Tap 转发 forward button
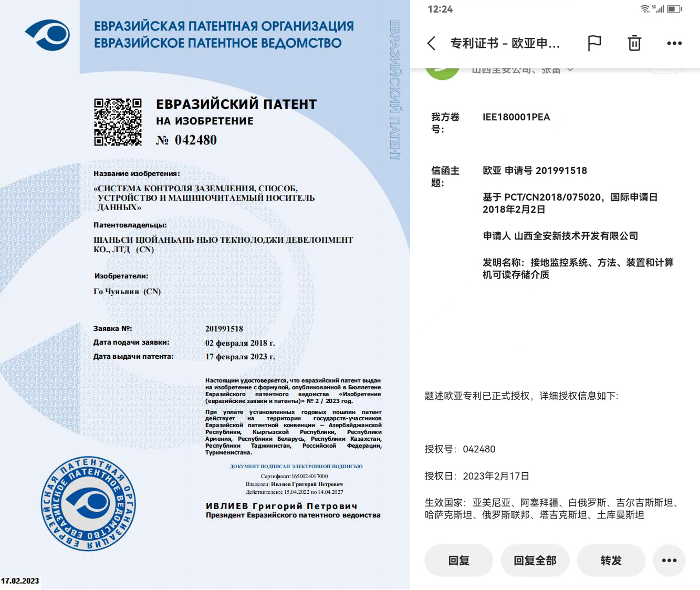The height and width of the screenshot is (590, 700). click(611, 561)
